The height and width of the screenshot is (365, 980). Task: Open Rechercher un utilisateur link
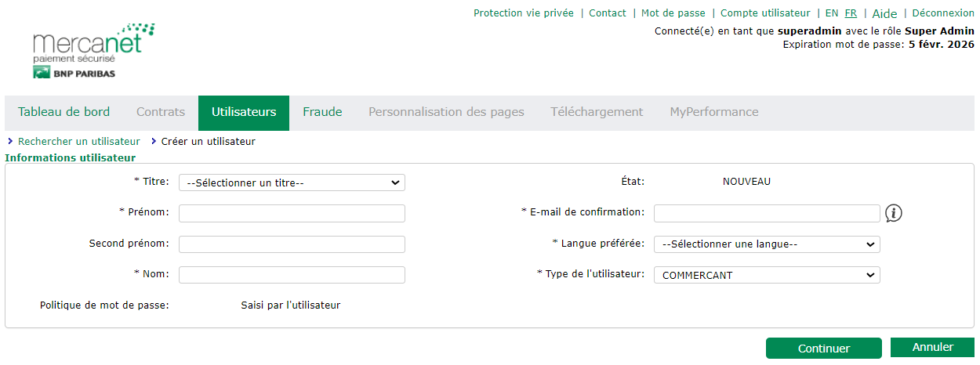coord(78,142)
